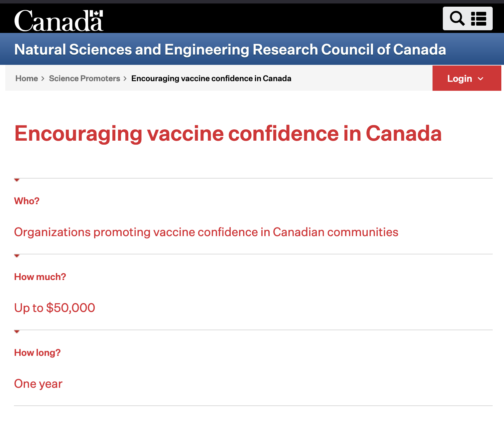Click the main page heading Encouraging vaccine confidence
Screen dimensions: 504x431
tap(228, 134)
